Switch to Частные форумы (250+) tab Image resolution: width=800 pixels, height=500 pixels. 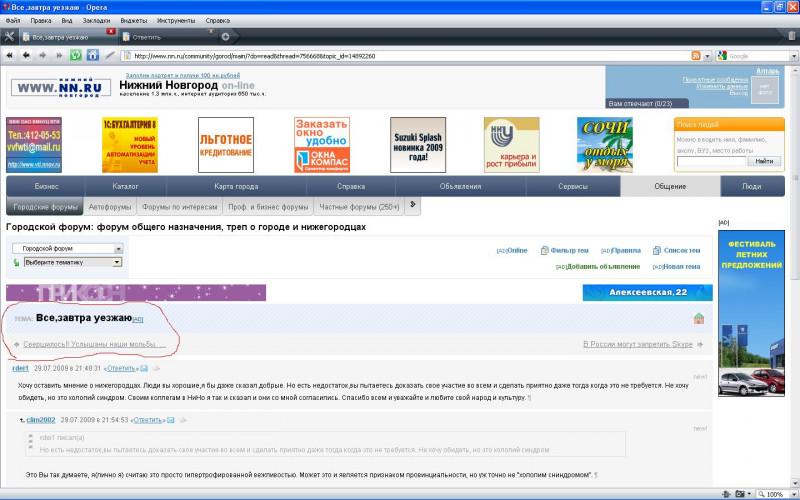[359, 207]
